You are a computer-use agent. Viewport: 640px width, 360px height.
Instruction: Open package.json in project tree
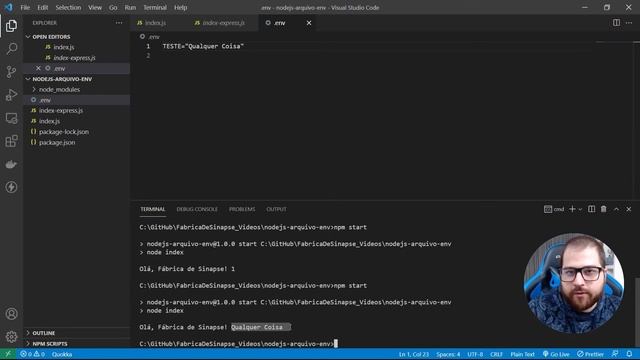(57, 142)
